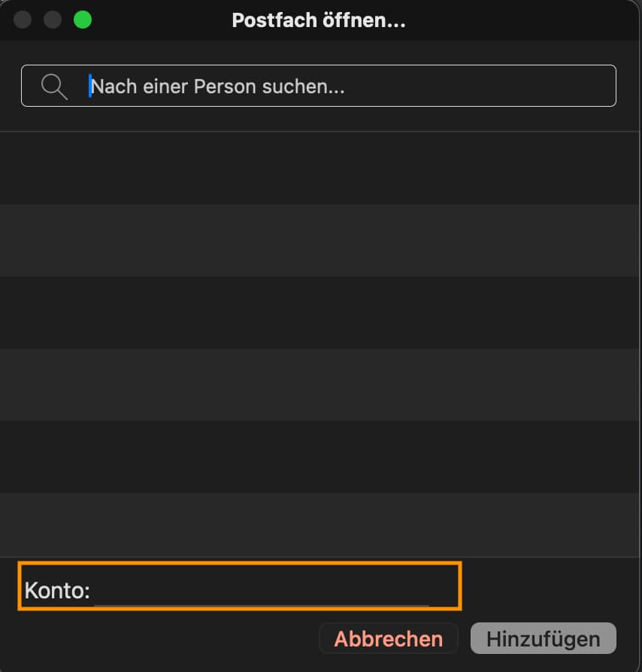Click the 'Postfach öffnen...' title text
Screen dimensions: 642x672
[x=319, y=20]
